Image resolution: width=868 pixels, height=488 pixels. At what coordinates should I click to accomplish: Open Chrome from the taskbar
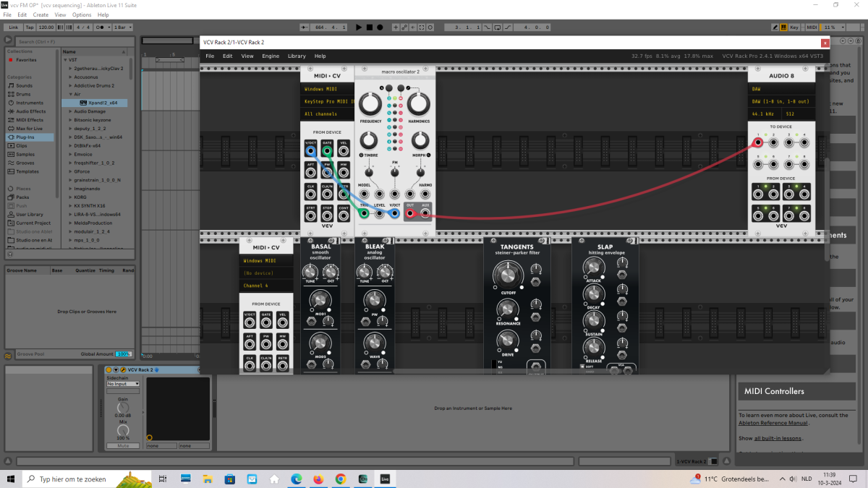(x=341, y=479)
